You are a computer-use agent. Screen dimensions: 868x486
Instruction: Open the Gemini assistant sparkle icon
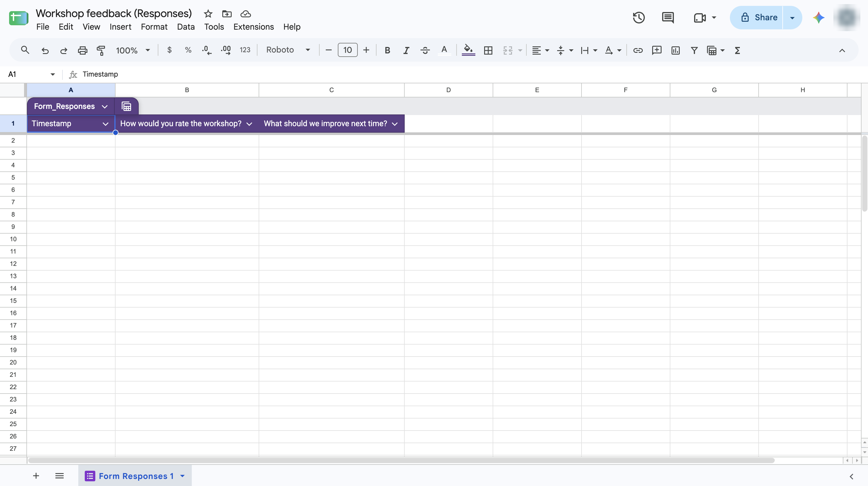(818, 18)
